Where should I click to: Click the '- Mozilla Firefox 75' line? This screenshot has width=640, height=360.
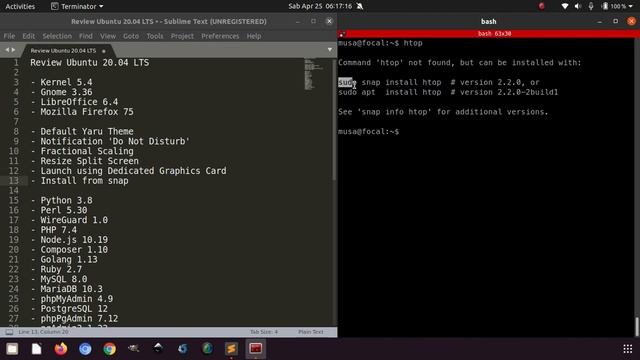82,111
